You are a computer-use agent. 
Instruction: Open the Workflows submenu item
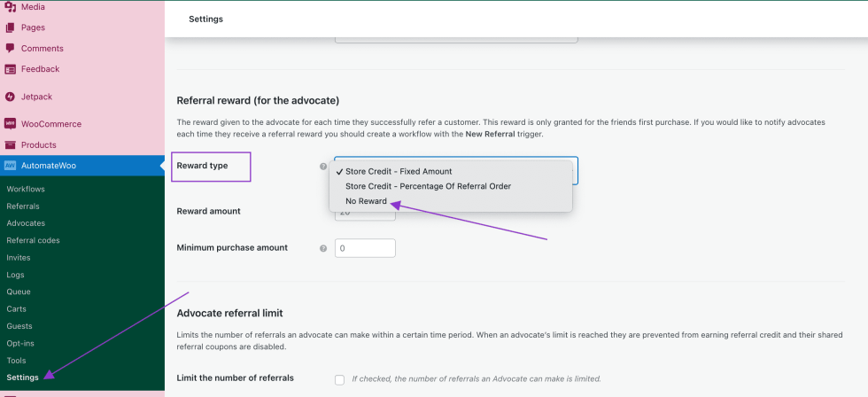(x=26, y=189)
